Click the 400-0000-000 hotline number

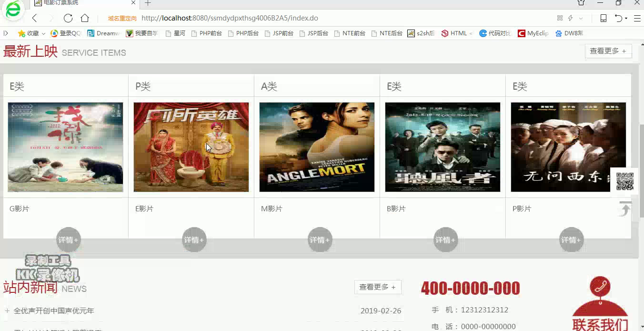[471, 288]
